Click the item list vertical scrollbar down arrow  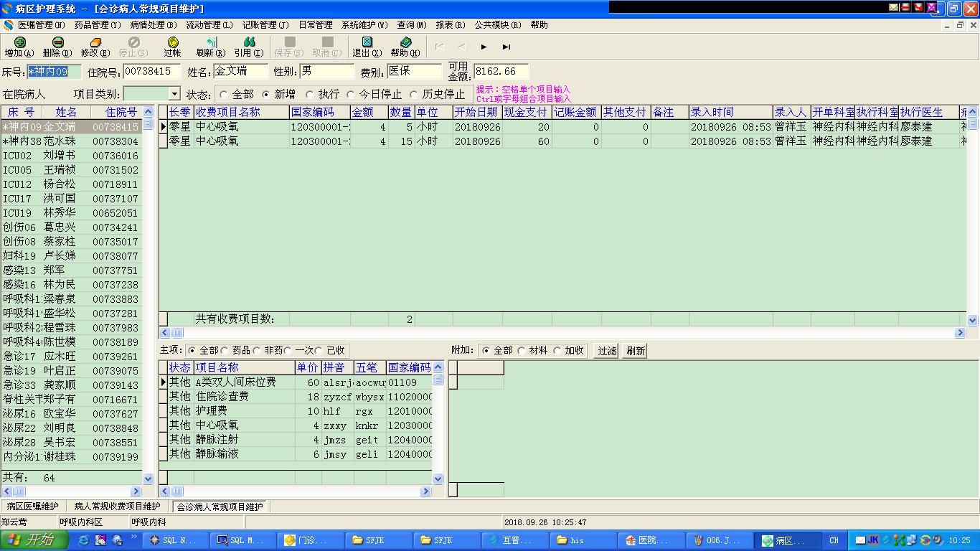click(x=438, y=479)
